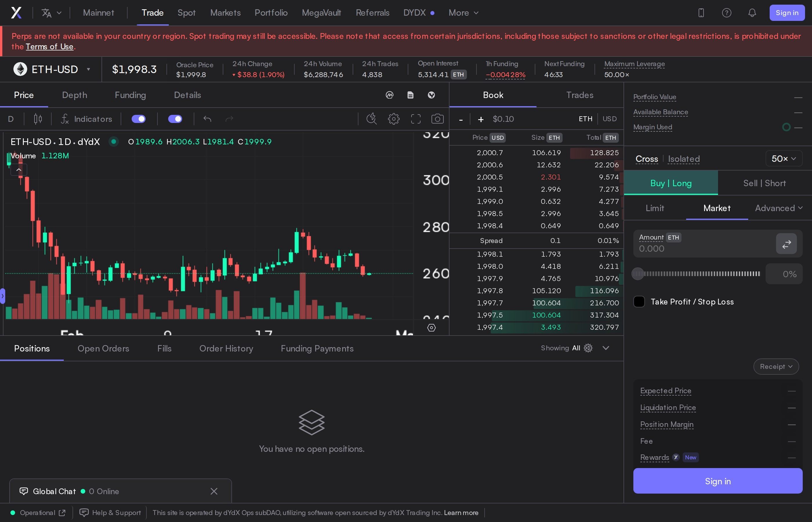
Task: Expand the Receipt section
Action: point(776,367)
